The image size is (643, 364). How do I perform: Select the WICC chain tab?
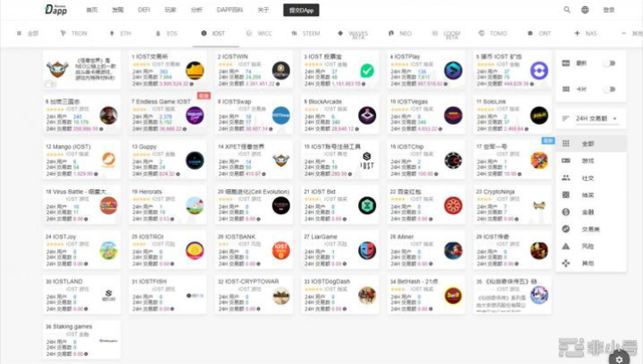[259, 33]
